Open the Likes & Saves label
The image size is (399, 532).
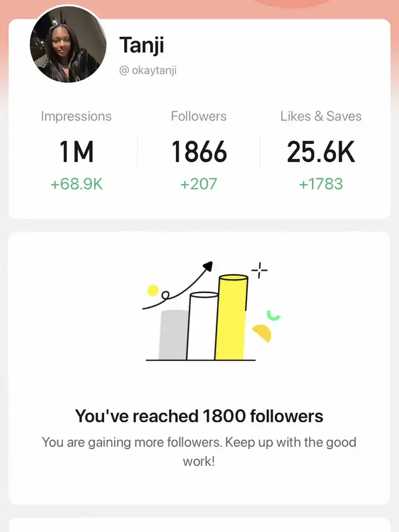click(320, 116)
